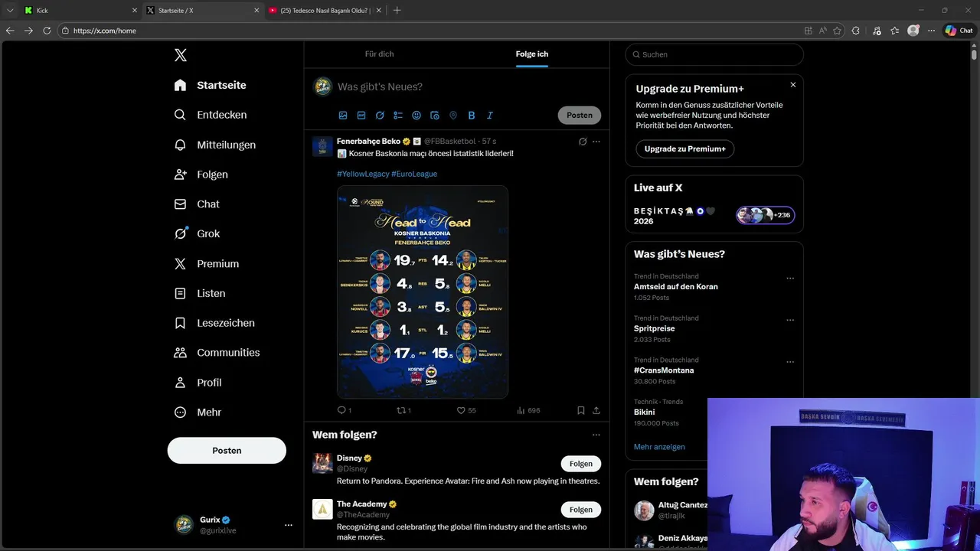This screenshot has width=980, height=551.
Task: Click the Suchen search field
Action: (x=714, y=54)
